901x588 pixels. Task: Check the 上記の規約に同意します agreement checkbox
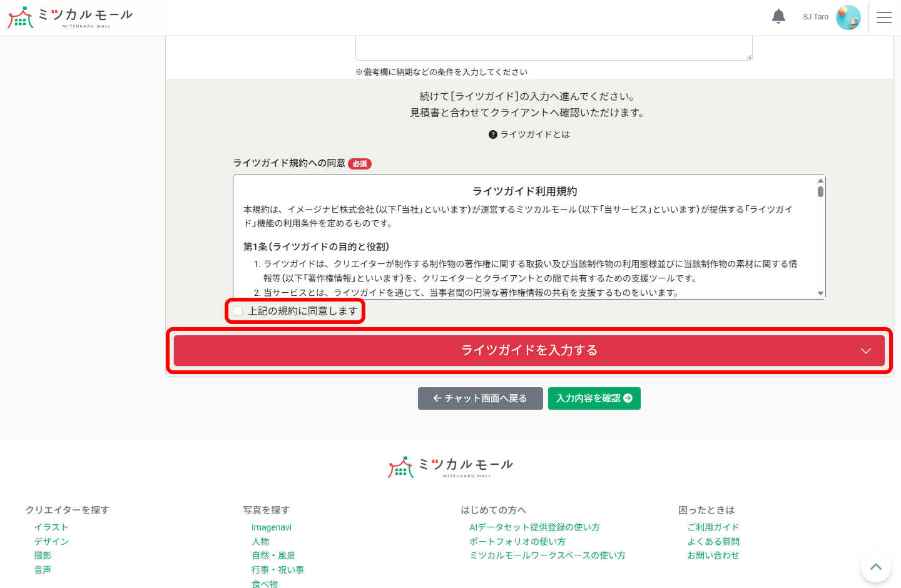[237, 311]
